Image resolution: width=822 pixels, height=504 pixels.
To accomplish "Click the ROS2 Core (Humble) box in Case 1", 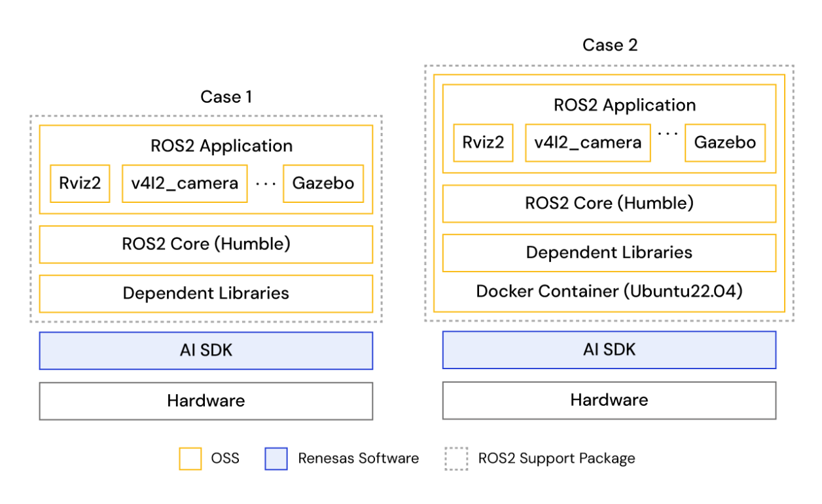I will pos(205,244).
